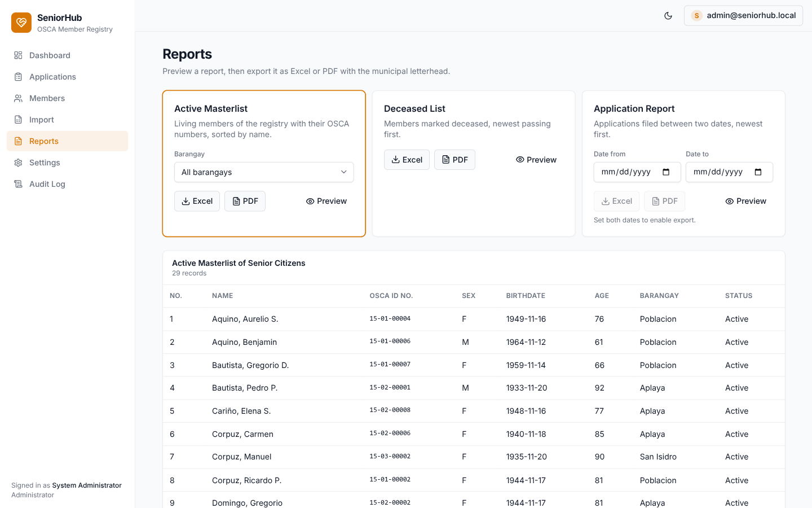Viewport: 812px width, 508px height.
Task: Select the Active Masterlist card title
Action: [x=211, y=108]
